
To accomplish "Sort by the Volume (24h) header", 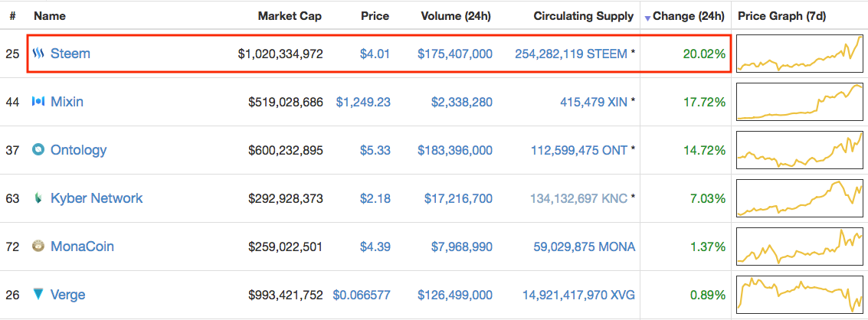I will [456, 16].
